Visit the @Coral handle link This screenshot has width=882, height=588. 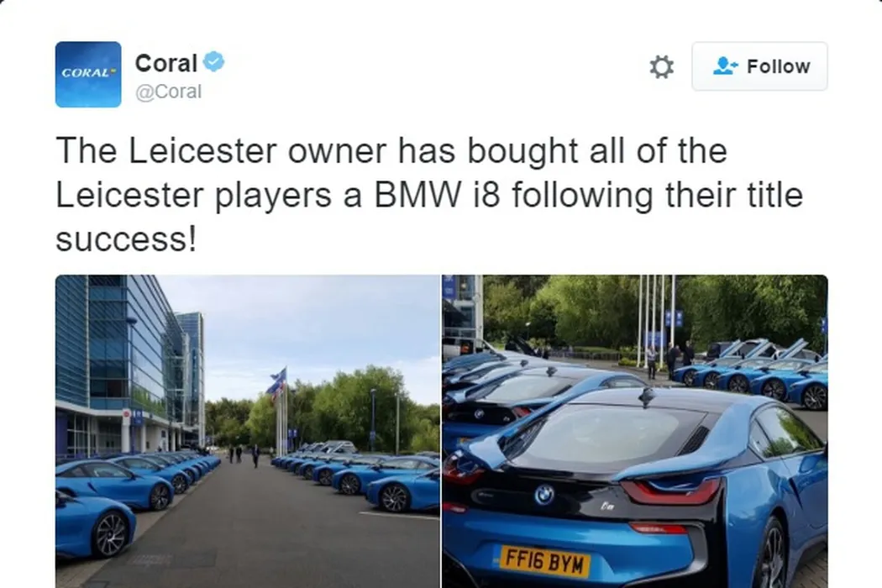point(168,92)
